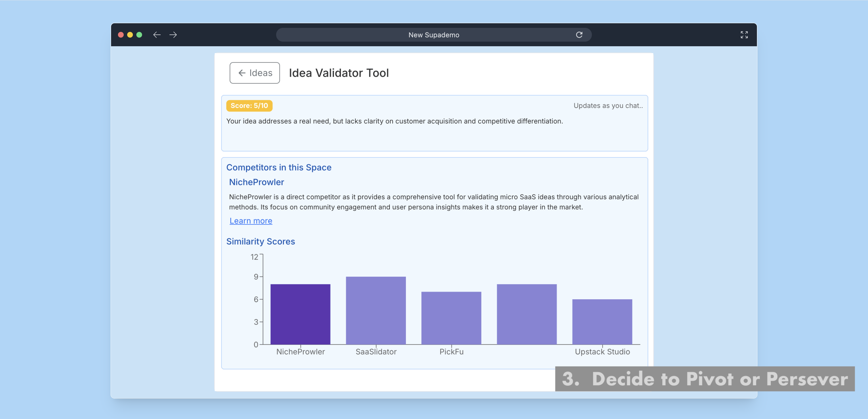The image size is (868, 419).
Task: Click the Decide to Pivot caption overlay
Action: click(705, 379)
